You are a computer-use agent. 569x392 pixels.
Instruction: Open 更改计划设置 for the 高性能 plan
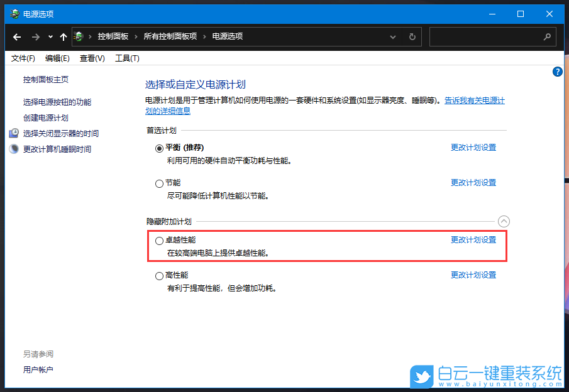click(473, 275)
